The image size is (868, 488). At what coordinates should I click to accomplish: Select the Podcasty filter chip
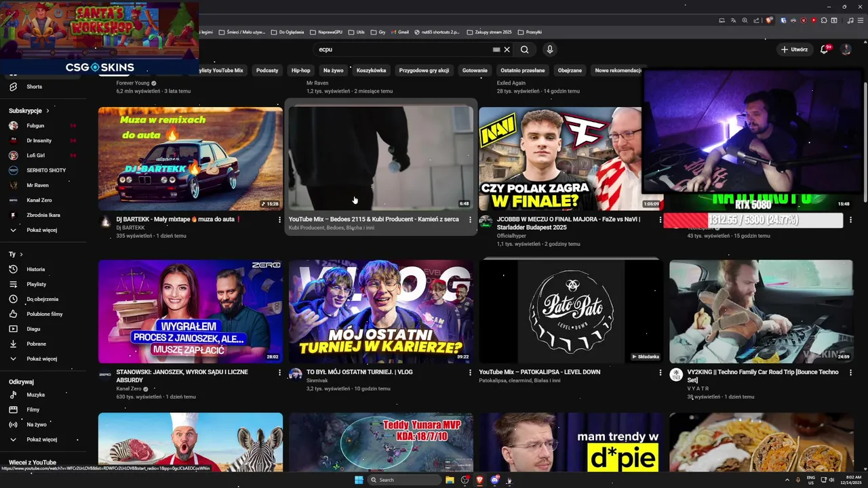pyautogui.click(x=267, y=70)
